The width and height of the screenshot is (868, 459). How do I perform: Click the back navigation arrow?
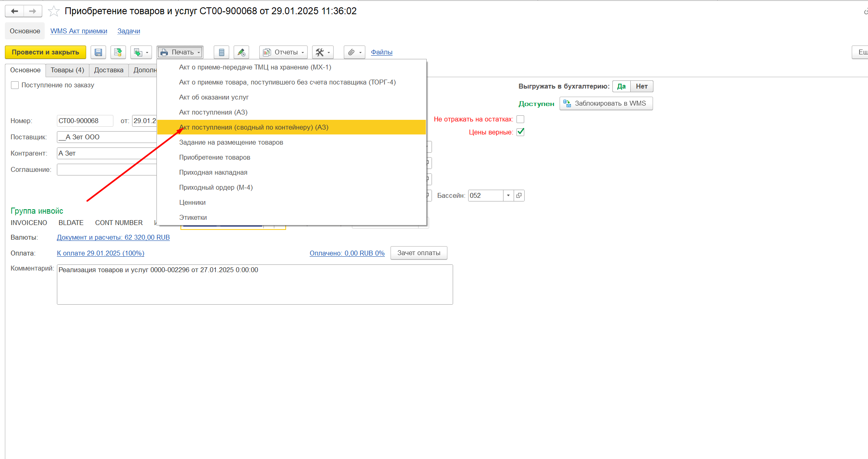pos(15,11)
